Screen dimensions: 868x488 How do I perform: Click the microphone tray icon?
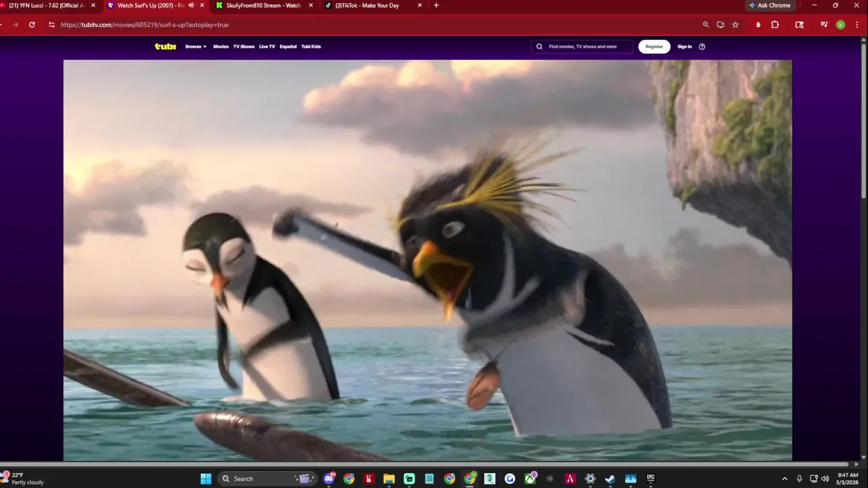(x=800, y=479)
